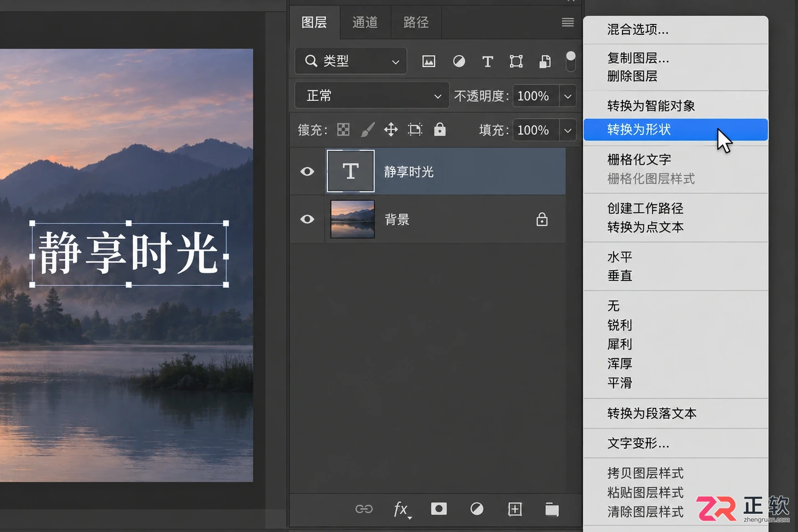Create new fill or adjustment layer

point(477,509)
